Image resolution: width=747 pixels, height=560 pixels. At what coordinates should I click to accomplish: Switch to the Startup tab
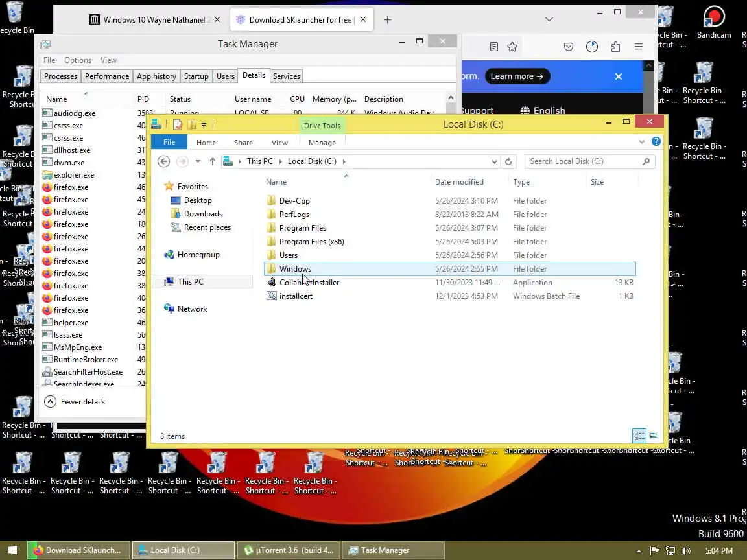tap(196, 76)
